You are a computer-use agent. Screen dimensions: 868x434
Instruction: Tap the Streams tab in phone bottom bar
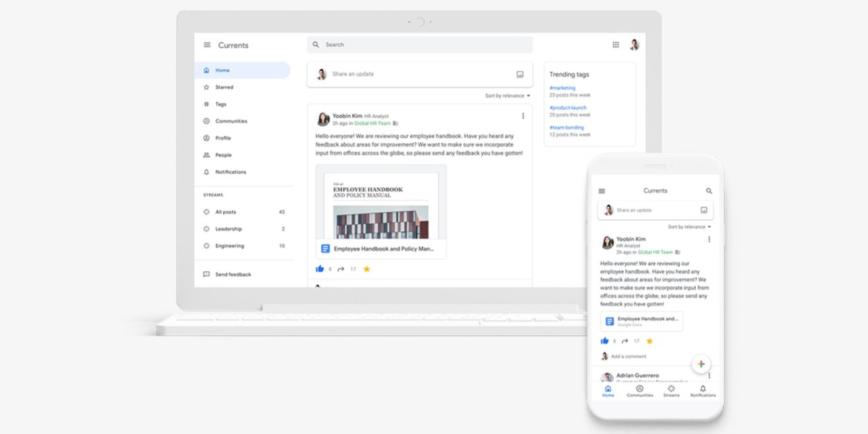pos(671,391)
